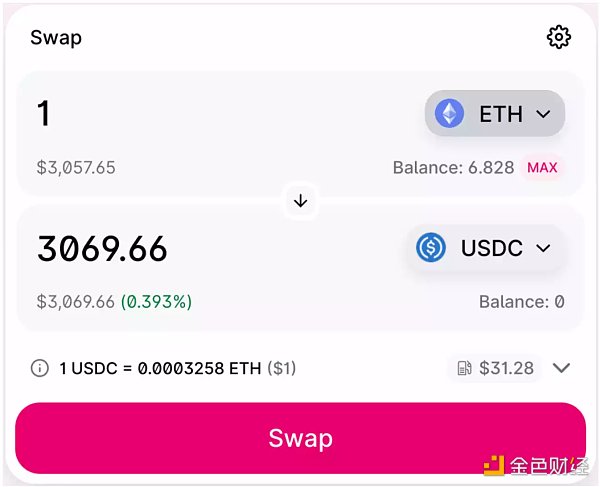The height and width of the screenshot is (487, 600).
Task: Click the large pink Swap button
Action: (x=300, y=438)
